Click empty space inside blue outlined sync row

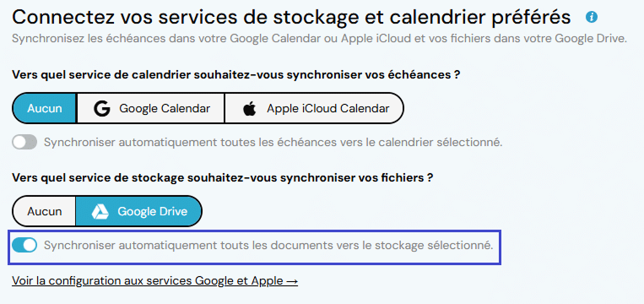click(496, 258)
